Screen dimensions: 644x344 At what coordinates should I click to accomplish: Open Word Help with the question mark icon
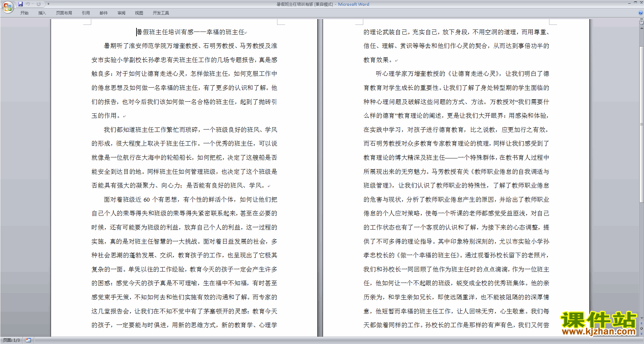(641, 13)
